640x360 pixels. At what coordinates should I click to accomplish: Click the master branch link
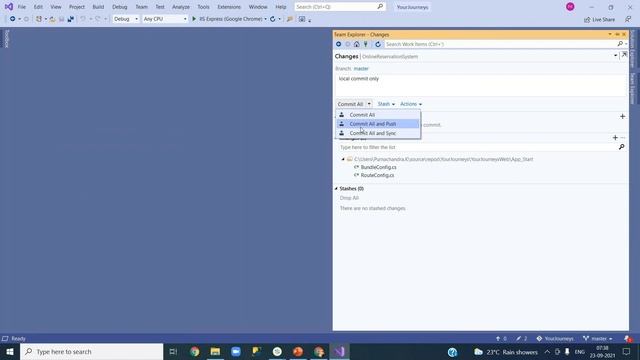(361, 69)
